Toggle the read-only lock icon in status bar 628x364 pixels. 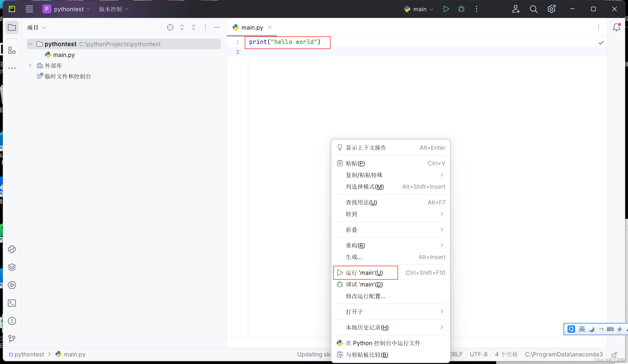614,354
